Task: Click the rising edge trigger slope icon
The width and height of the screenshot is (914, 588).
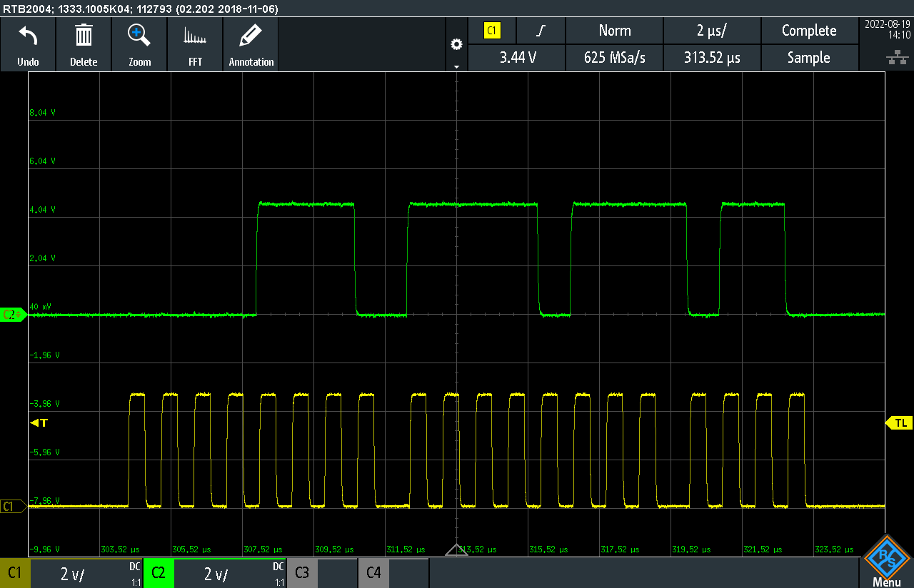Action: coord(542,31)
